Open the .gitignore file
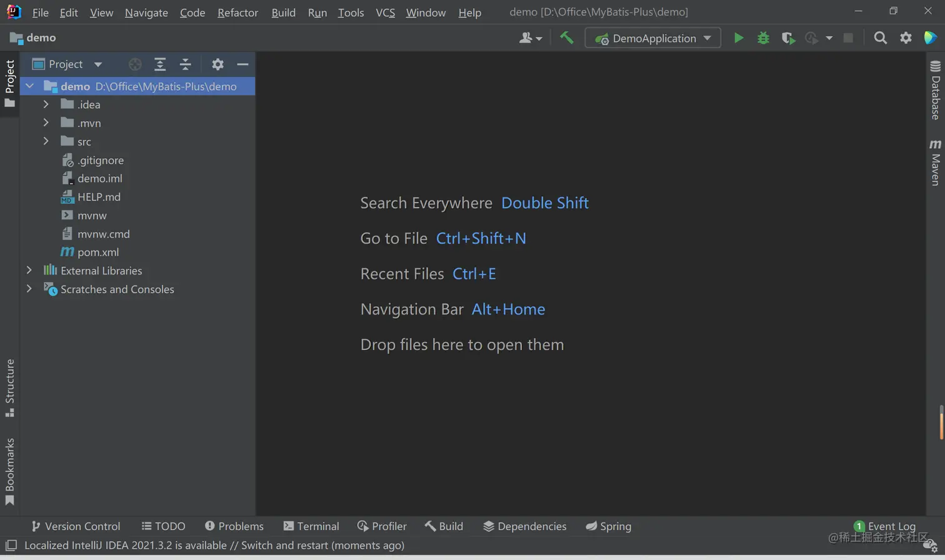The image size is (945, 560). point(92,160)
